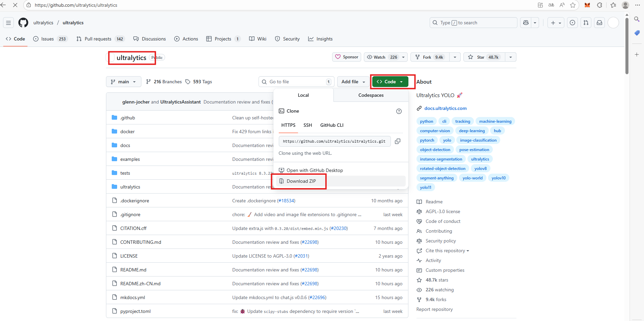Expand the main branch selector
The height and width of the screenshot is (321, 644).
124,82
